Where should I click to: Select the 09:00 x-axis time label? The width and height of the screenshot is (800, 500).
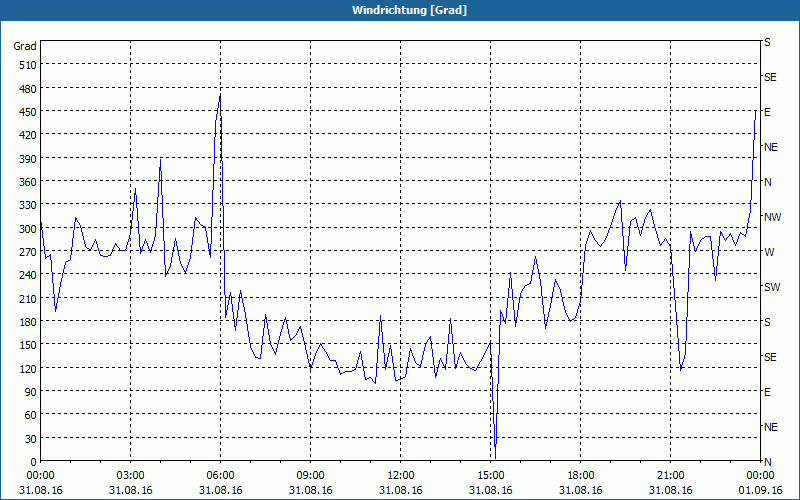point(310,476)
